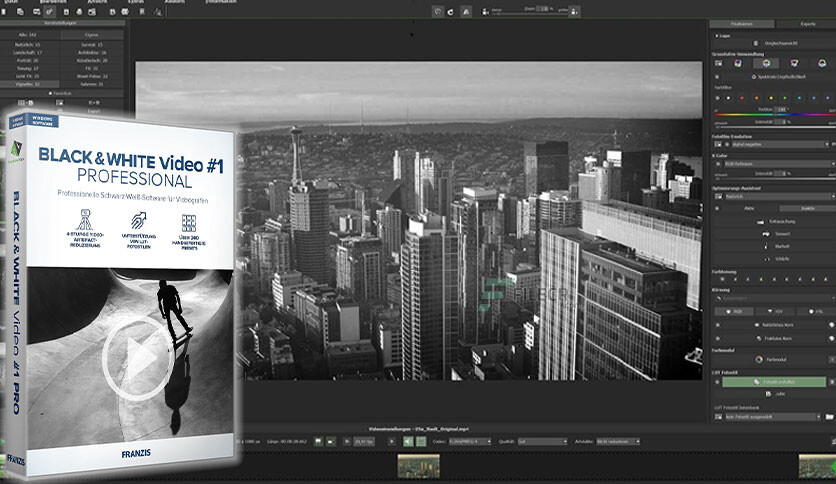Open the Qualität dropdown in video settings
Viewport: 836px width, 484px height.
(542, 441)
